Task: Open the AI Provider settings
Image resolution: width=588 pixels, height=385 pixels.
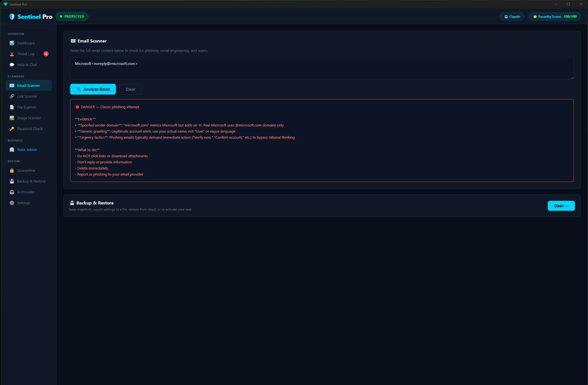Action: (26, 192)
